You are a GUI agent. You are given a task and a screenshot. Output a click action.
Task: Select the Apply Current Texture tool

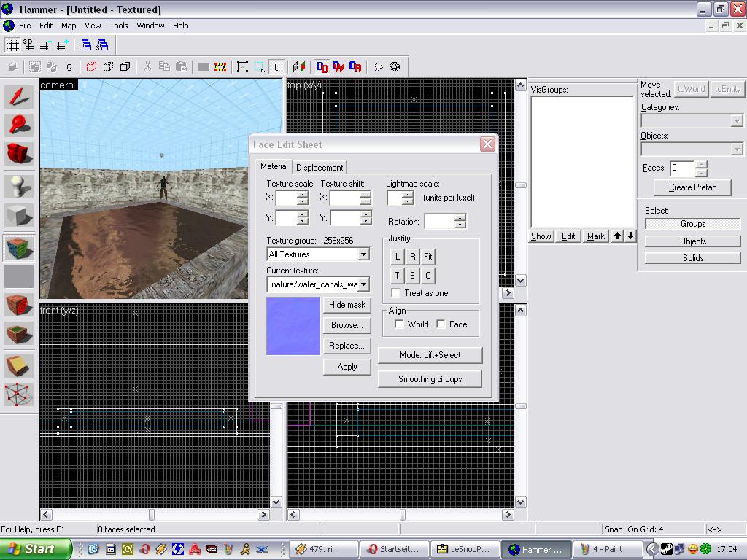click(19, 276)
